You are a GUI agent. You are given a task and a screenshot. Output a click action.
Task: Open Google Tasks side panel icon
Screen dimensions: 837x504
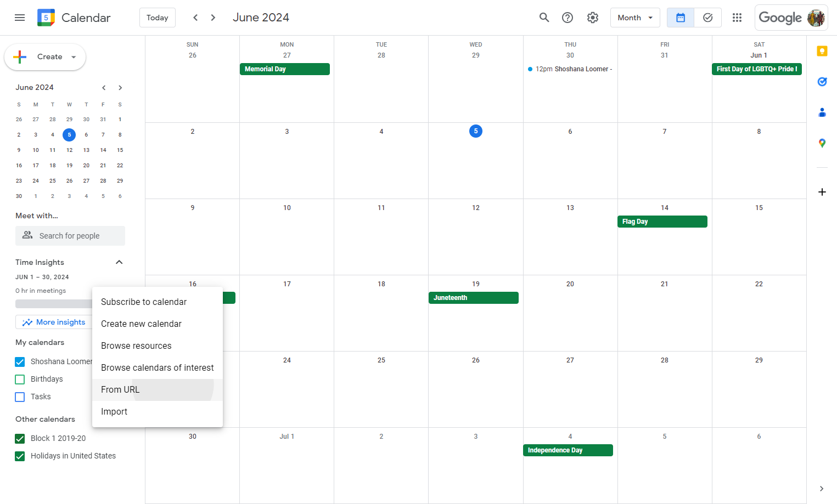[822, 82]
